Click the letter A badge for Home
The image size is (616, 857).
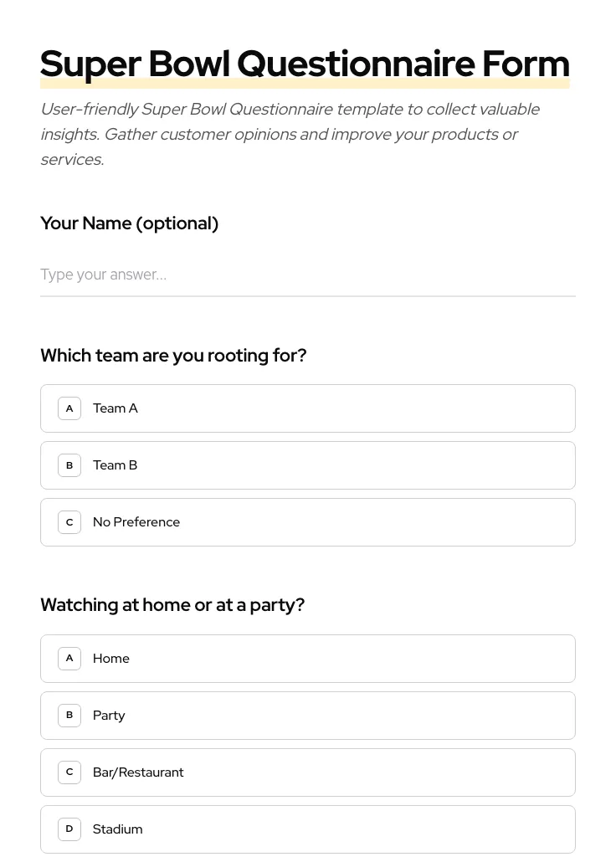69,658
